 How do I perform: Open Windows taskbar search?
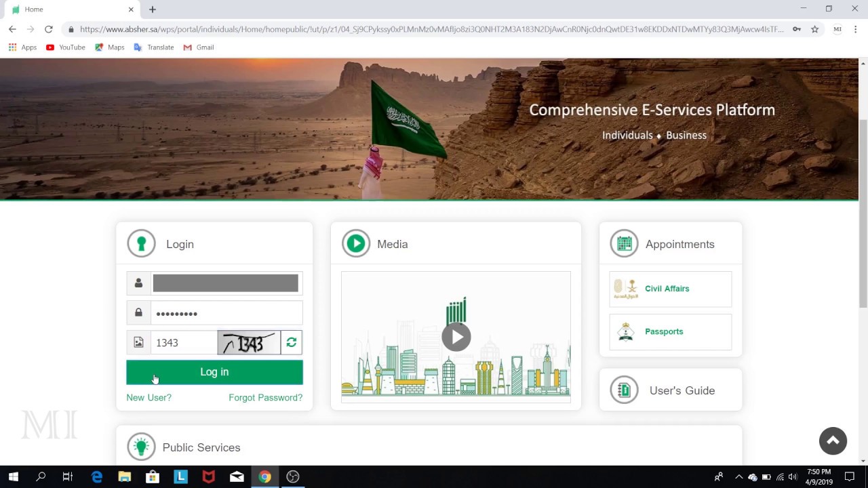tap(41, 476)
